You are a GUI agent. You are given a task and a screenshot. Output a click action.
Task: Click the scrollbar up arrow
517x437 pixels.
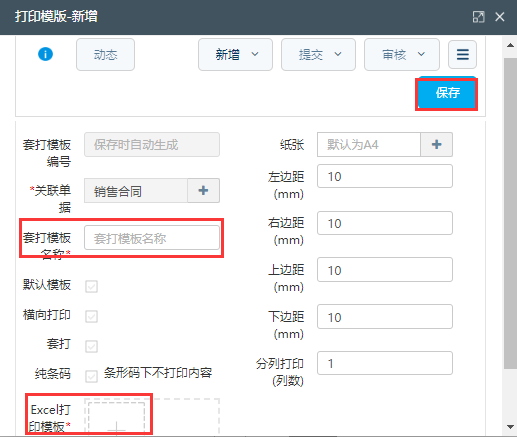pyautogui.click(x=510, y=45)
